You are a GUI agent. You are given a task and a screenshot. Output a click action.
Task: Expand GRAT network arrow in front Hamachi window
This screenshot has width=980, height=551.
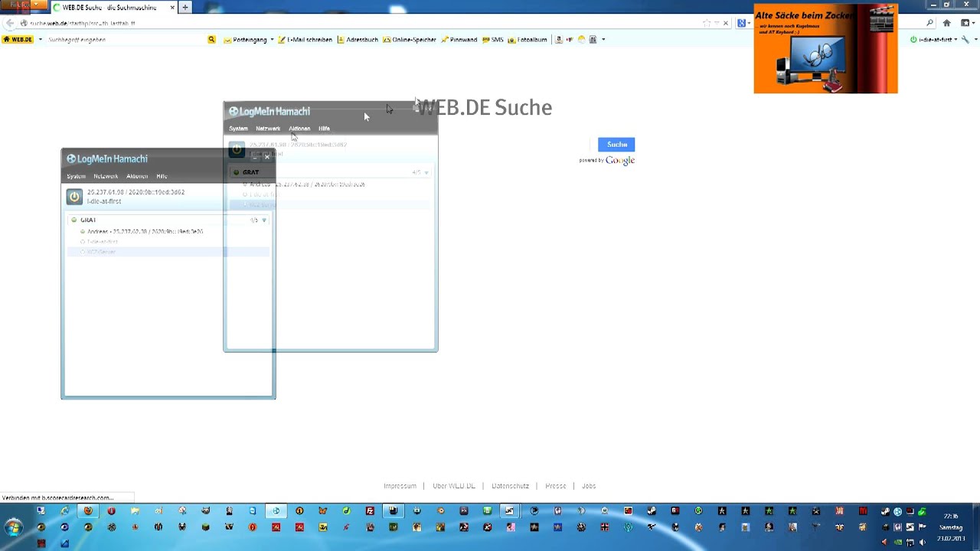(x=264, y=220)
